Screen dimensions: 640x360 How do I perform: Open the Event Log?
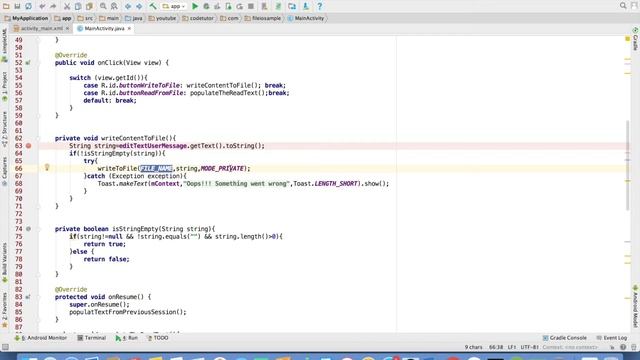(611, 338)
